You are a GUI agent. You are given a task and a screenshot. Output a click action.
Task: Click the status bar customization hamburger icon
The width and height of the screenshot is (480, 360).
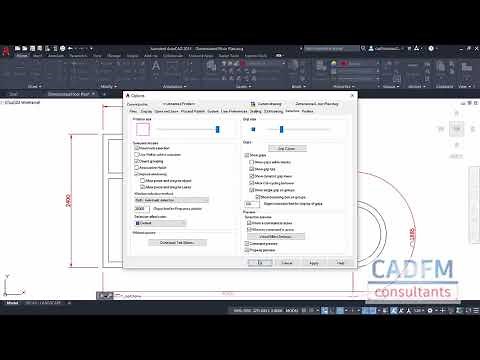(476, 310)
